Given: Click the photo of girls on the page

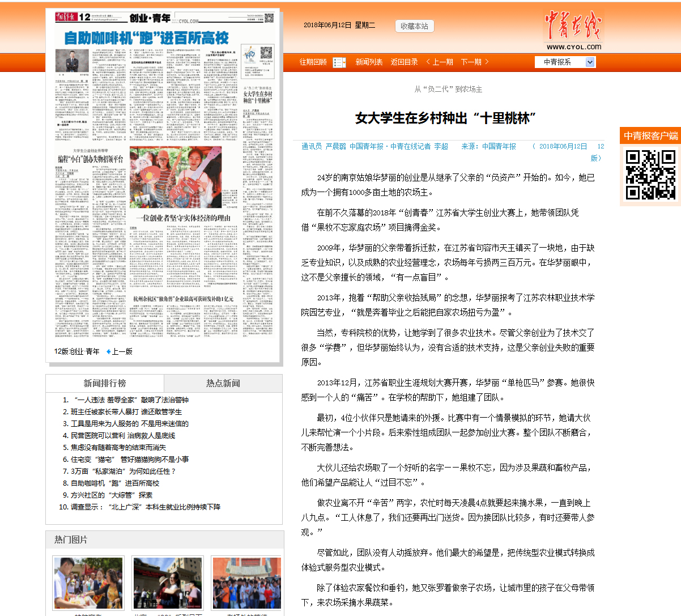Looking at the screenshot, I should point(175,177).
